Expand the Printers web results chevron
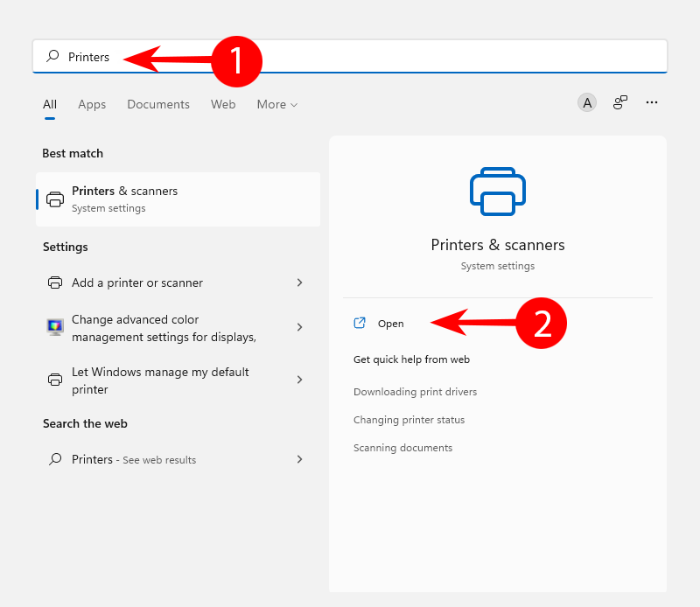The width and height of the screenshot is (700, 607). pyautogui.click(x=299, y=459)
